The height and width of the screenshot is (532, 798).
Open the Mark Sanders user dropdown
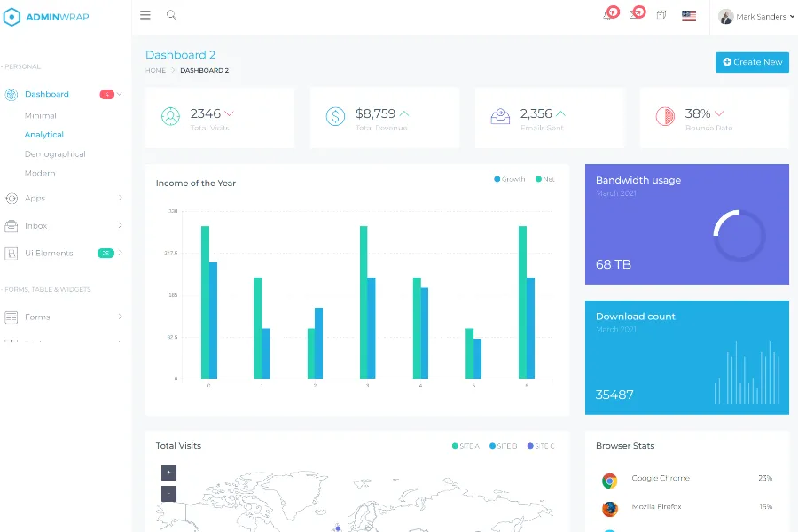click(x=756, y=17)
